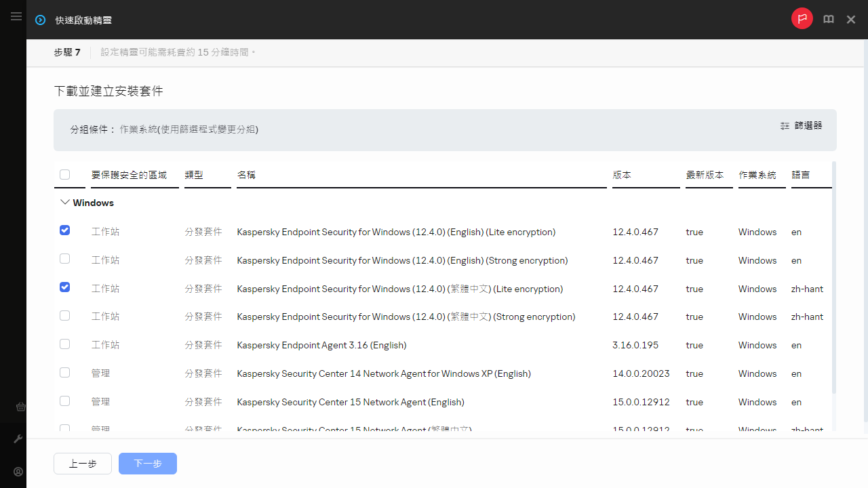Click the quick start wizard circle icon
This screenshot has height=488, width=868.
coord(41,20)
